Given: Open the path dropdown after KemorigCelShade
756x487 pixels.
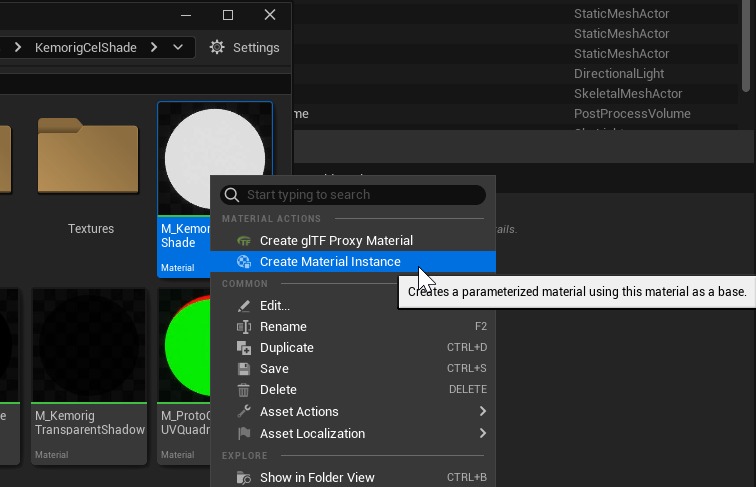Looking at the screenshot, I should click(178, 47).
